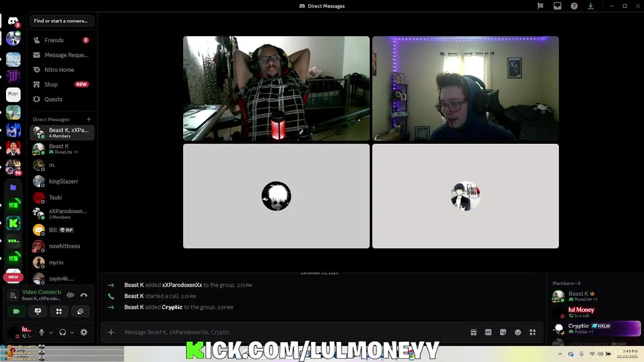Open Message Requests
Image resolution: width=644 pixels, height=362 pixels.
tap(61, 55)
